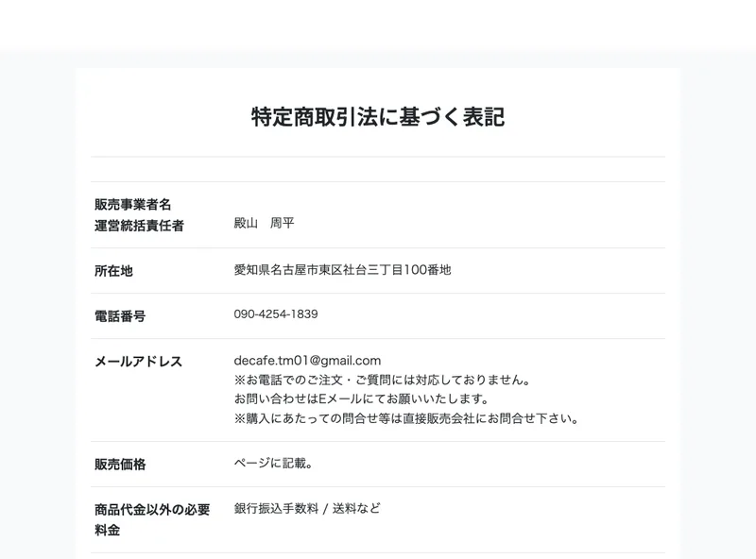This screenshot has height=559, width=756.
Task: Click the note ※お電話でのご注文・ご質問には対応しておりません。
Action: pos(383,380)
